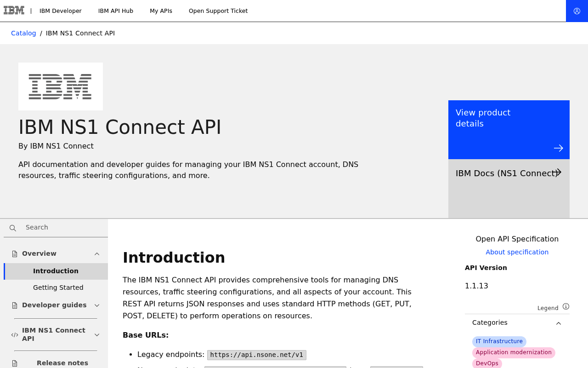Click the IBM NS1 Connect API breadcrumb text
Image resolution: width=588 pixels, height=368 pixels.
[x=80, y=33]
